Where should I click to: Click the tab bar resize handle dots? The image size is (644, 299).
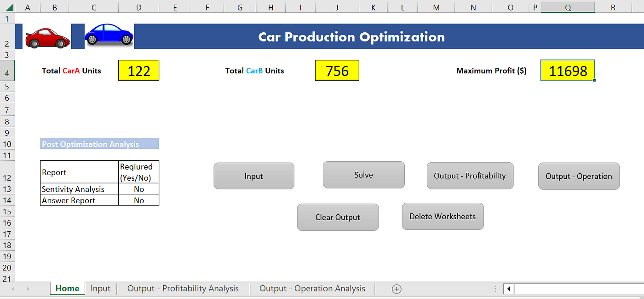coord(495,289)
